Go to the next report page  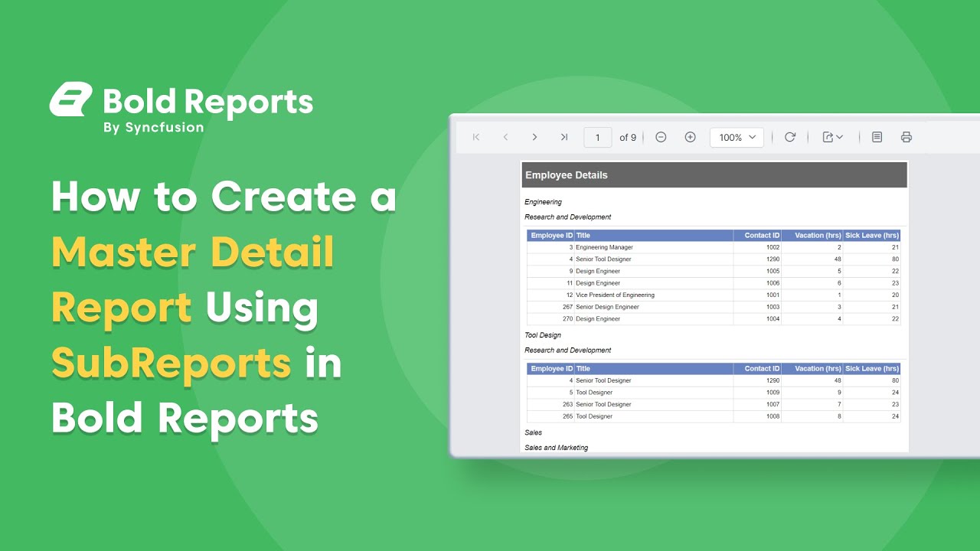pos(534,137)
